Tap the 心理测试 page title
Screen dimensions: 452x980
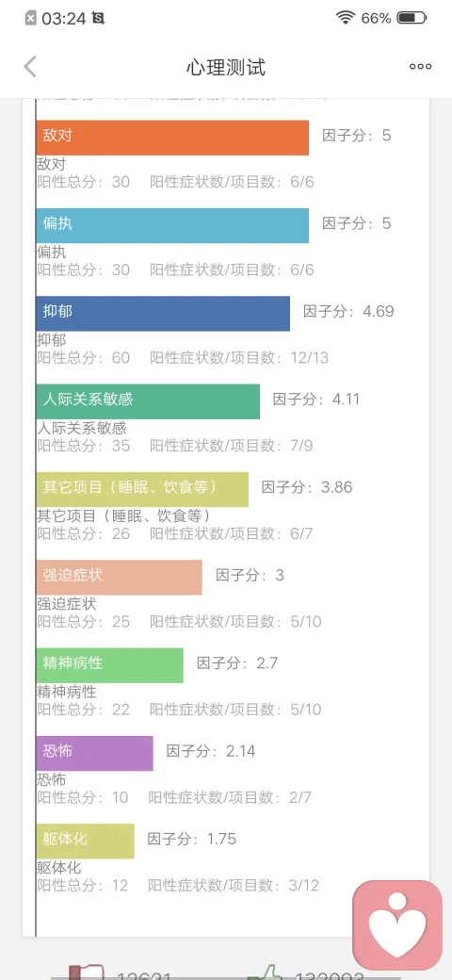(x=226, y=67)
